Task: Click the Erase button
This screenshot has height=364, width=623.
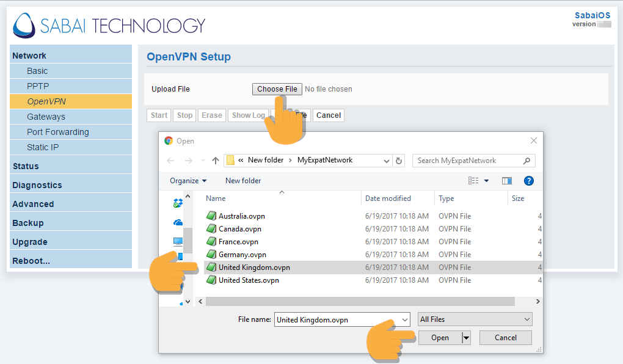Action: 212,115
